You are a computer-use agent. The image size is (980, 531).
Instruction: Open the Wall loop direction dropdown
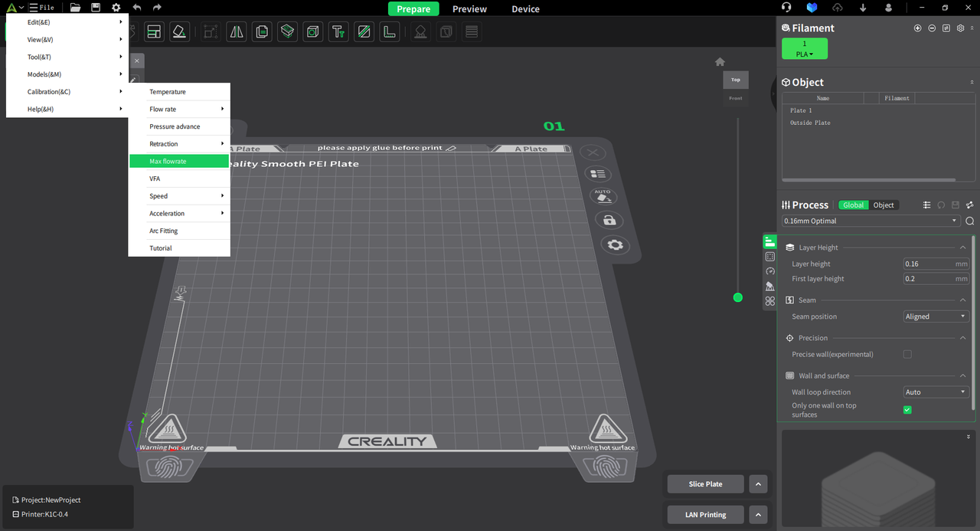936,392
